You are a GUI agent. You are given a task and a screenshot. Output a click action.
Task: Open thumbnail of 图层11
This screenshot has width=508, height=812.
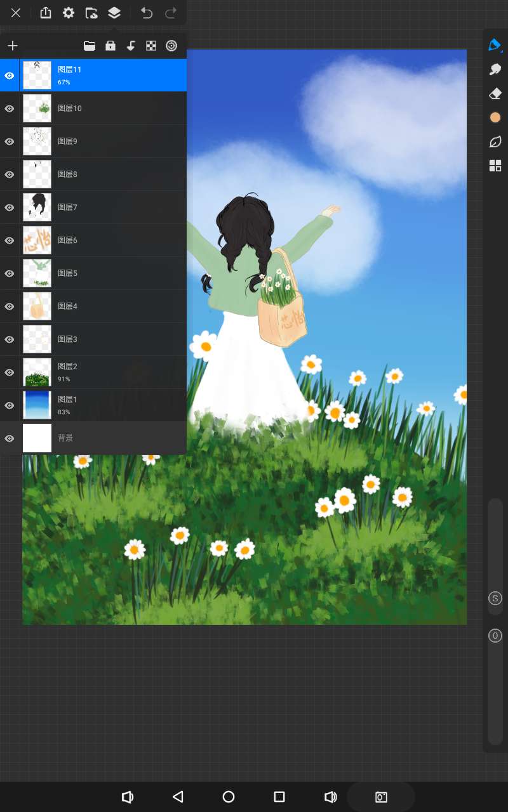tap(37, 75)
